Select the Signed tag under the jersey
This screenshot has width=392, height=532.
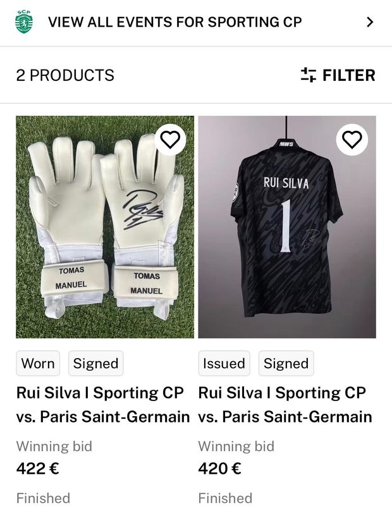pos(286,363)
